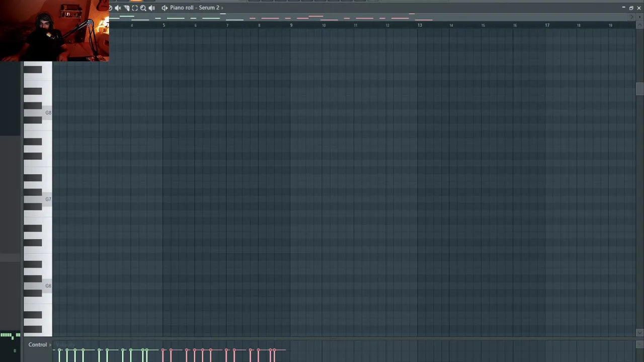Play the black key just below G6
The height and width of the screenshot is (362, 644).
tap(33, 293)
